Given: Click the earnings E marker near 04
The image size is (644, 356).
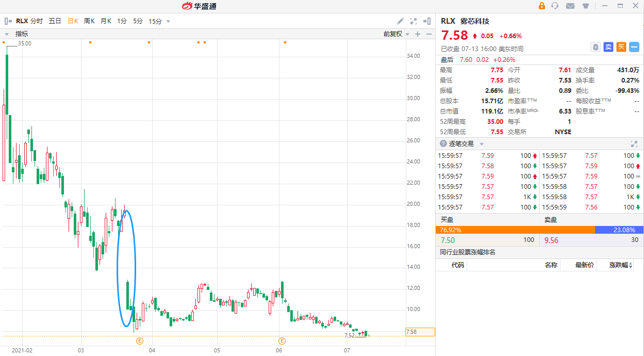Looking at the screenshot, I should [139, 341].
